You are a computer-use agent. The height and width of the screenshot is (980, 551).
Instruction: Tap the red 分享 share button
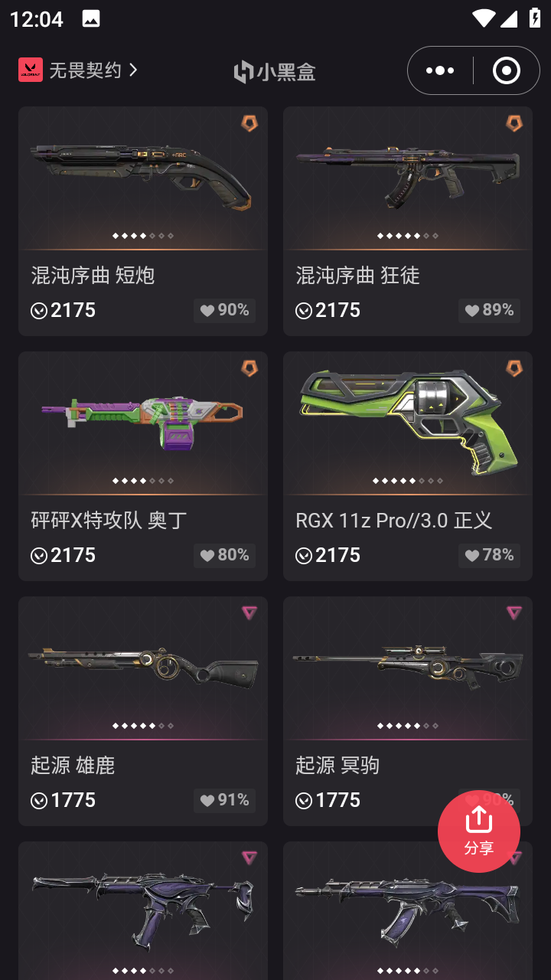pyautogui.click(x=479, y=831)
